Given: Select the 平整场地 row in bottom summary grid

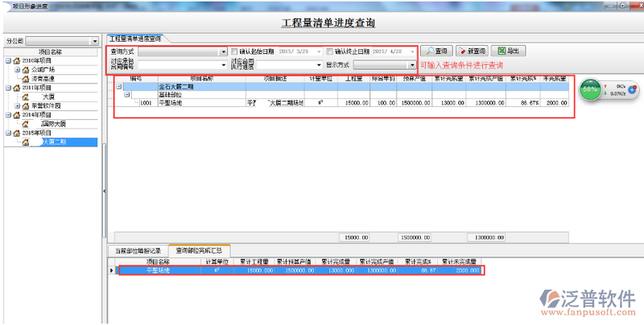Looking at the screenshot, I should coord(300,270).
